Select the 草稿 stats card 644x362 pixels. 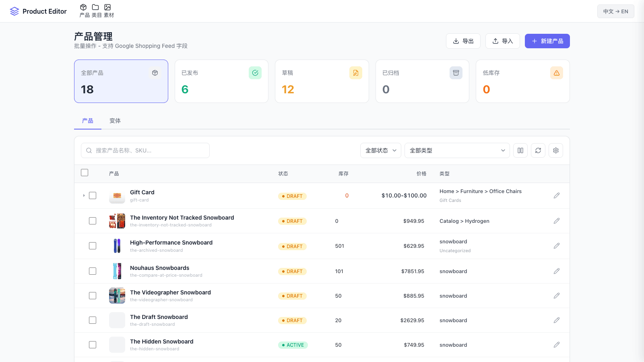322,81
